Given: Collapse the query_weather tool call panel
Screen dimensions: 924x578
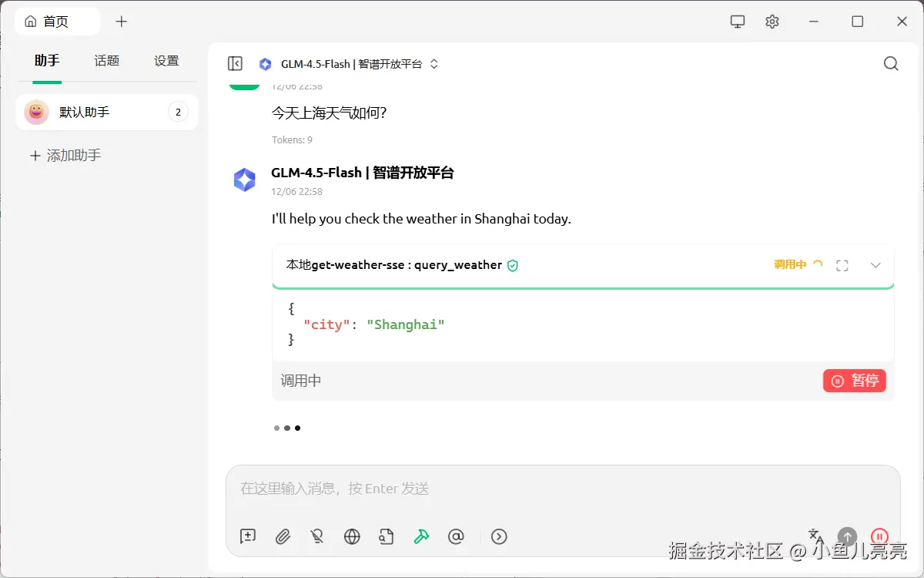Looking at the screenshot, I should 875,265.
